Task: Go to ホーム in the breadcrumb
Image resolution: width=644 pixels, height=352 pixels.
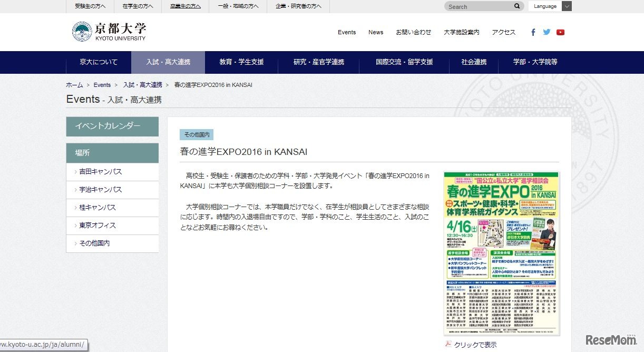Action: [x=74, y=85]
